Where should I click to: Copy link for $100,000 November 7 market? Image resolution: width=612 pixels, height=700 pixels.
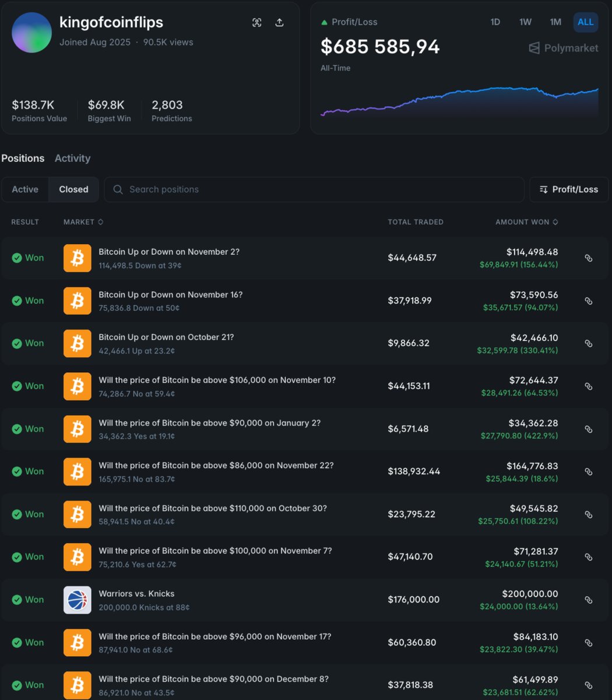click(x=589, y=558)
